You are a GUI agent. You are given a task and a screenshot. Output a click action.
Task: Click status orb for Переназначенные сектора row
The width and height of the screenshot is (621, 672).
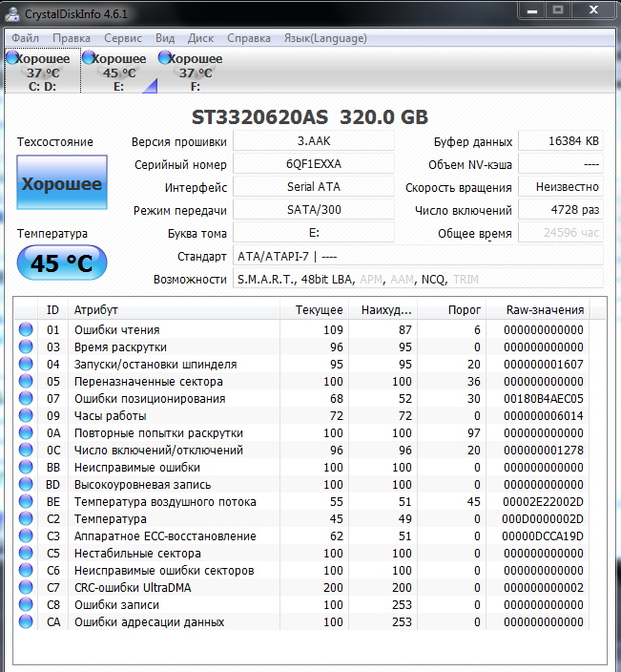point(26,382)
